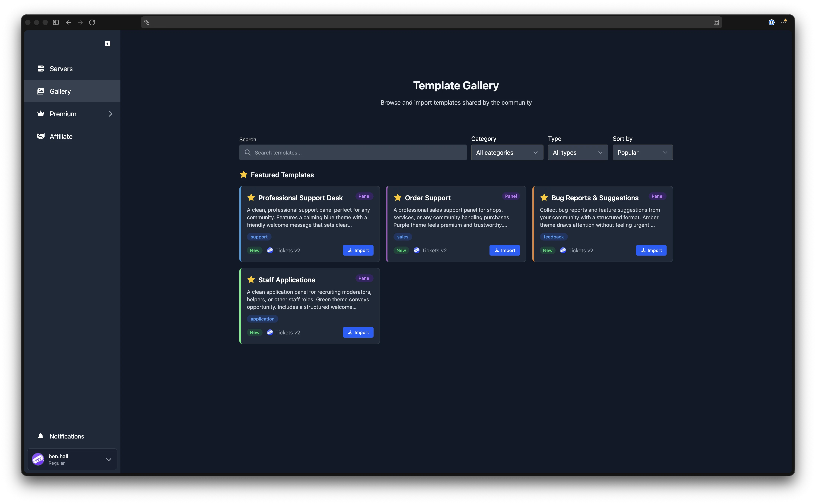Expand the Premium submenu chevron
This screenshot has width=816, height=504.
click(110, 114)
